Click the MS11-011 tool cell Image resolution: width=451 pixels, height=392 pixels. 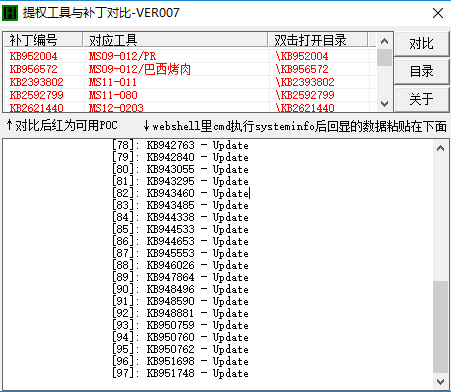coord(113,82)
